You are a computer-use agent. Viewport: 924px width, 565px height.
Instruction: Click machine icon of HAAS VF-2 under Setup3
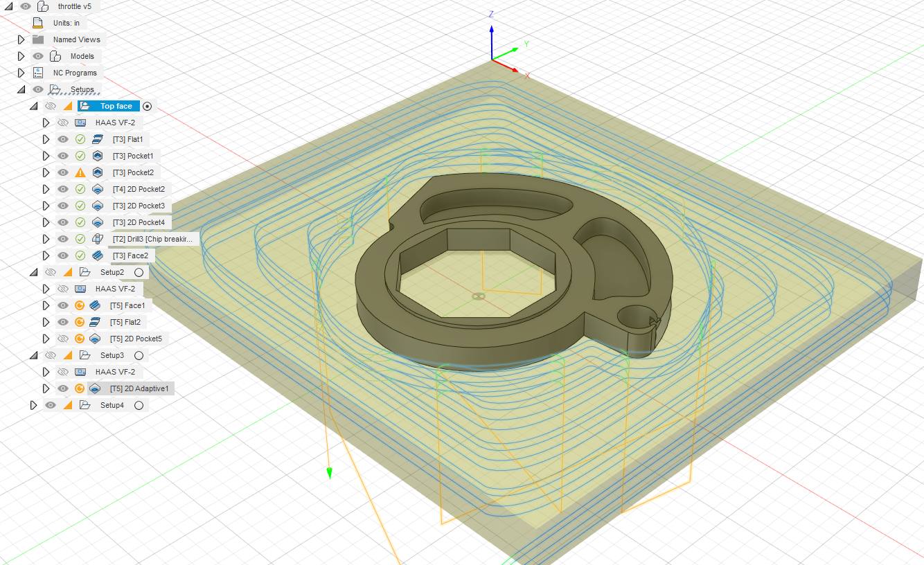click(x=80, y=372)
